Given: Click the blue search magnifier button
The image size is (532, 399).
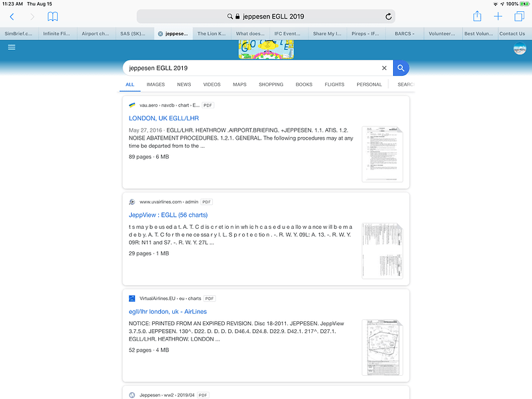Looking at the screenshot, I should 401,68.
